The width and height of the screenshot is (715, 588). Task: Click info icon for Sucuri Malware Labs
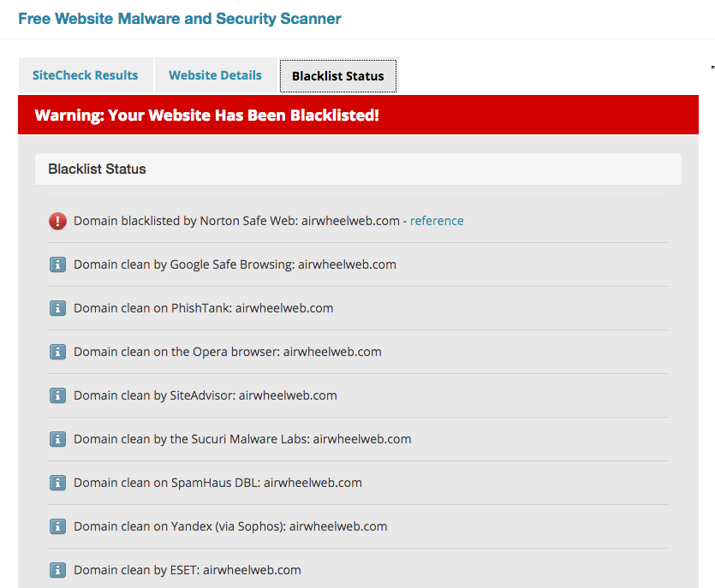coord(57,439)
